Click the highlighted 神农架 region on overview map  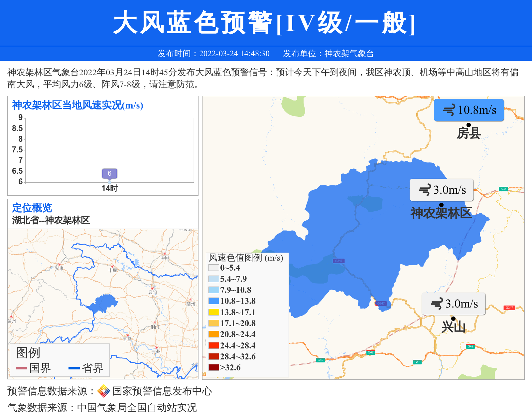105,303
